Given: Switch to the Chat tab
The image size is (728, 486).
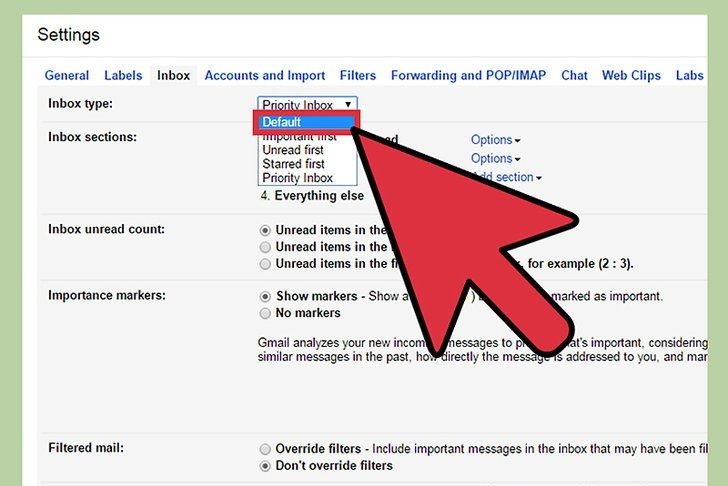Looking at the screenshot, I should click(574, 75).
